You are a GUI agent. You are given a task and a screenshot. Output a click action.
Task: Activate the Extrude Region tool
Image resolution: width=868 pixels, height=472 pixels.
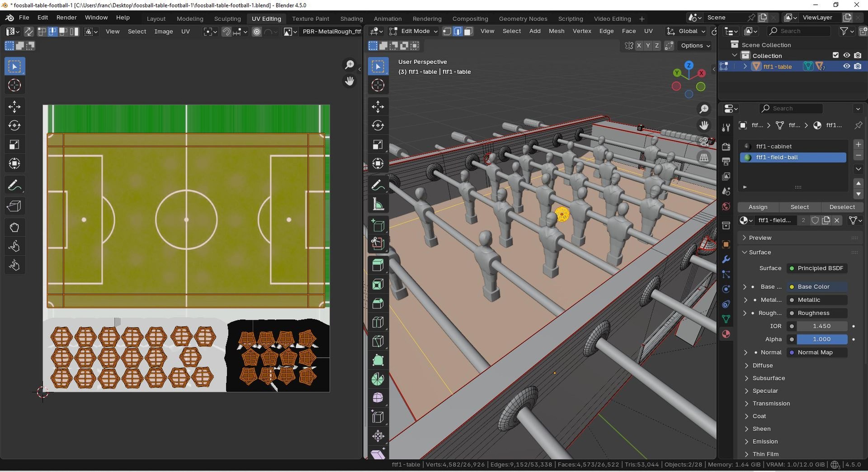[x=378, y=265]
